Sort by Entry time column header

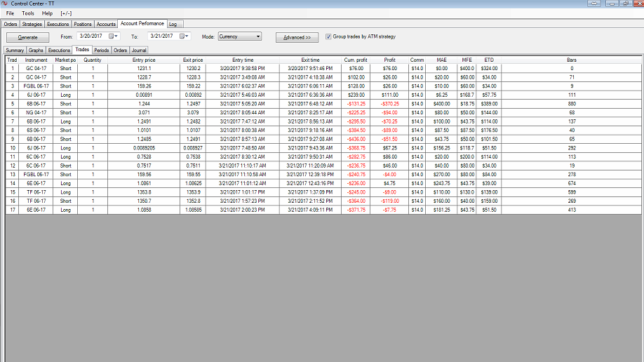click(243, 60)
